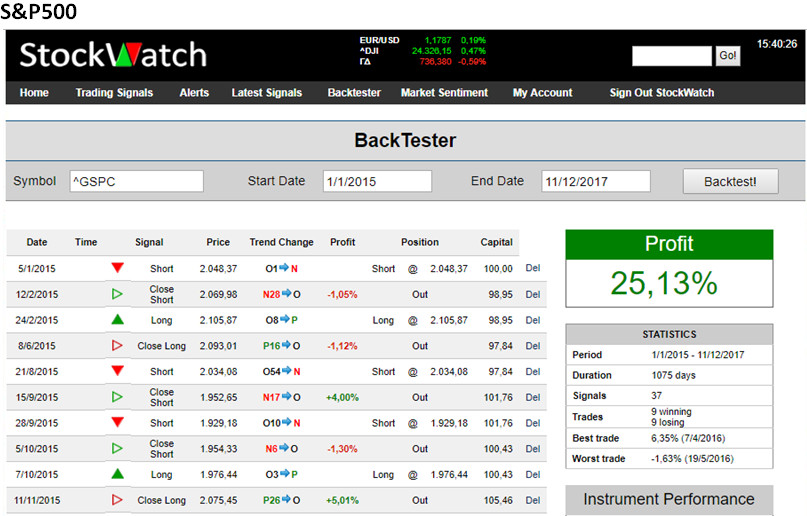Viewport: 807px width, 516px height.
Task: Go to the Market Sentiment page
Action: [x=444, y=93]
